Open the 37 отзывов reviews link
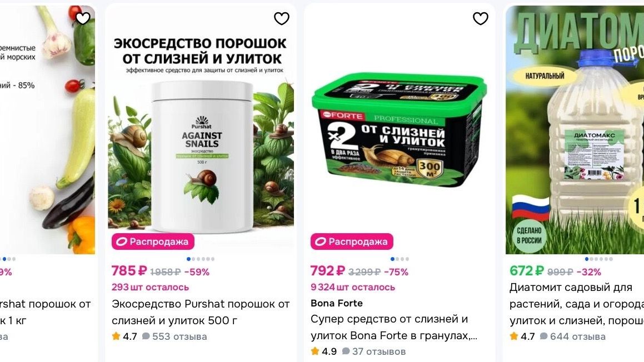The height and width of the screenshot is (362, 644). point(374,352)
